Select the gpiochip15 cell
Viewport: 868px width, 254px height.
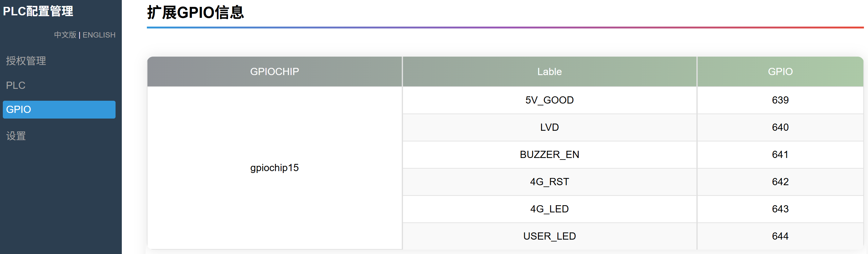(x=274, y=168)
